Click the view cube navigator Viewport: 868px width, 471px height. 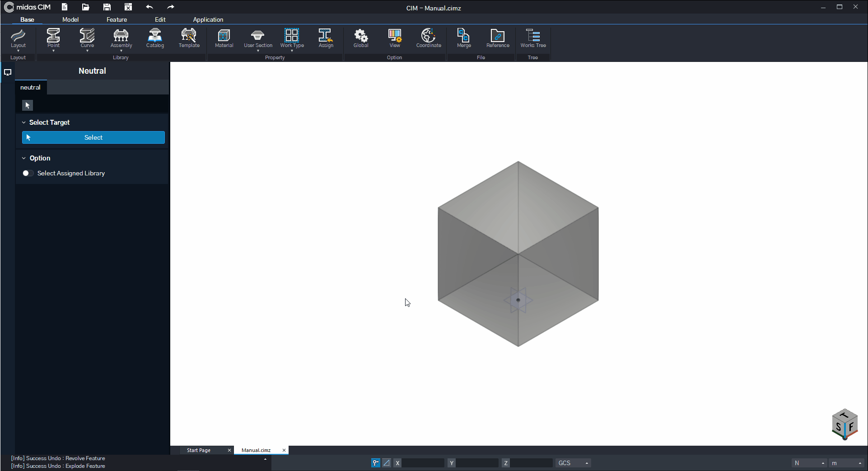(845, 424)
